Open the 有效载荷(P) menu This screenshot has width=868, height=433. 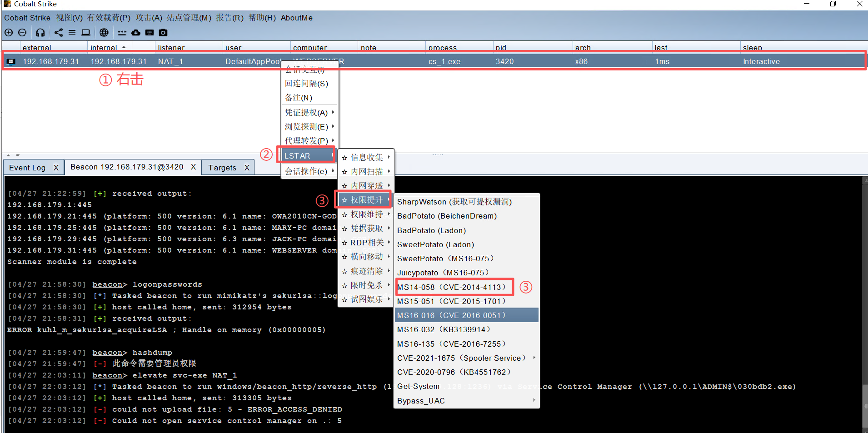pyautogui.click(x=109, y=18)
